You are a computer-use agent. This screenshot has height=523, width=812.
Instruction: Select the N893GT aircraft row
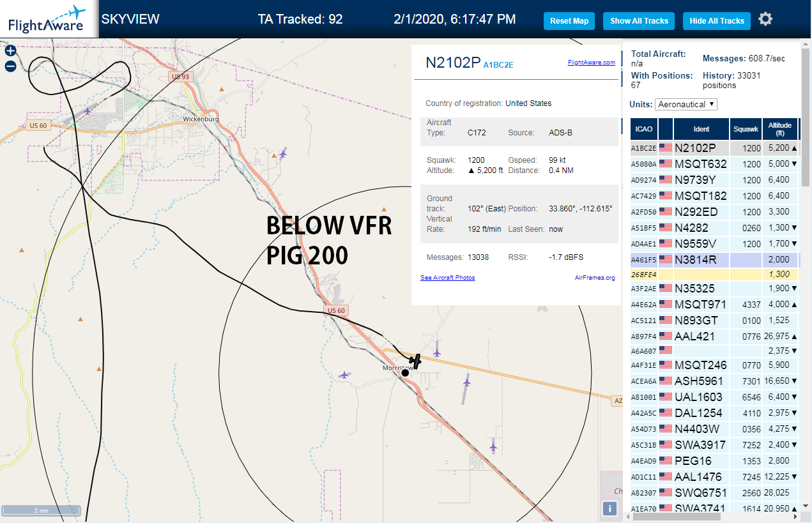[x=714, y=320]
